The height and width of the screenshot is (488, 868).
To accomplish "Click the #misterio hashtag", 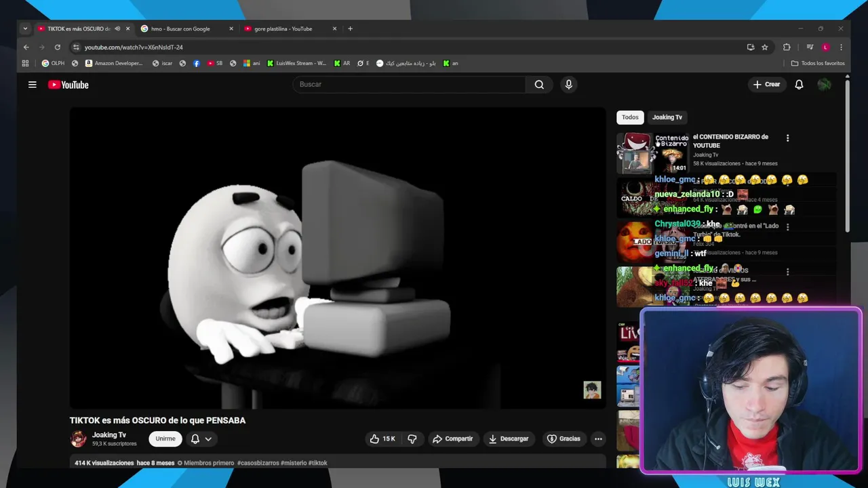I will click(294, 463).
